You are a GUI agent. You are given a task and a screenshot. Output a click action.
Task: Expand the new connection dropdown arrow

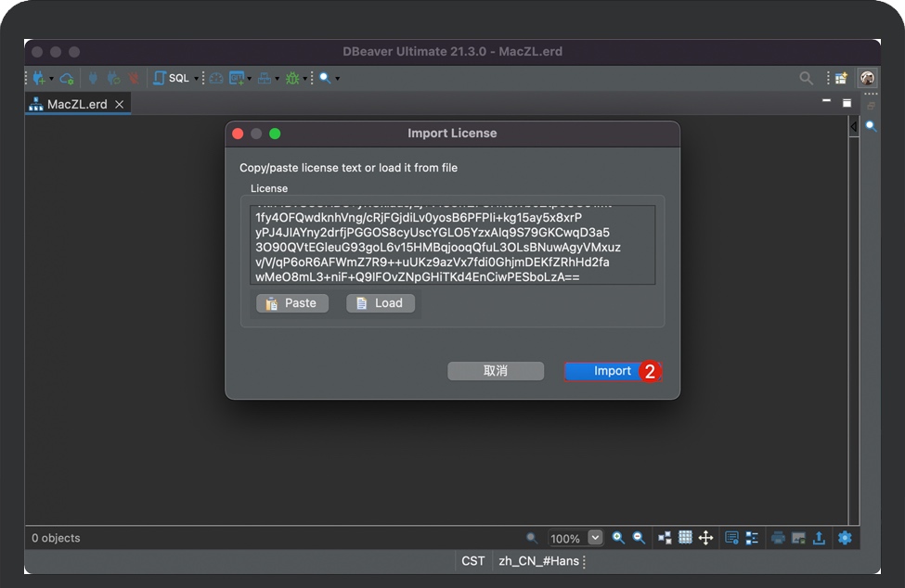tap(51, 79)
